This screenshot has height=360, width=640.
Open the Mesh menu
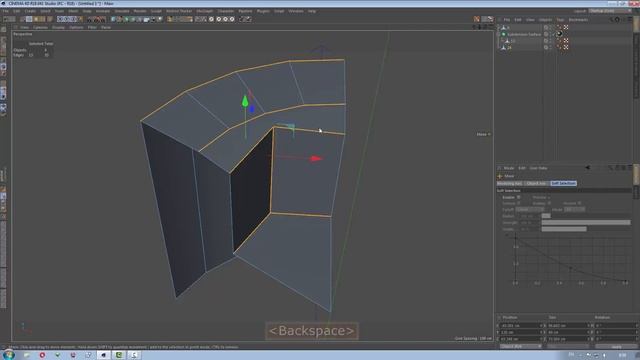(73, 11)
